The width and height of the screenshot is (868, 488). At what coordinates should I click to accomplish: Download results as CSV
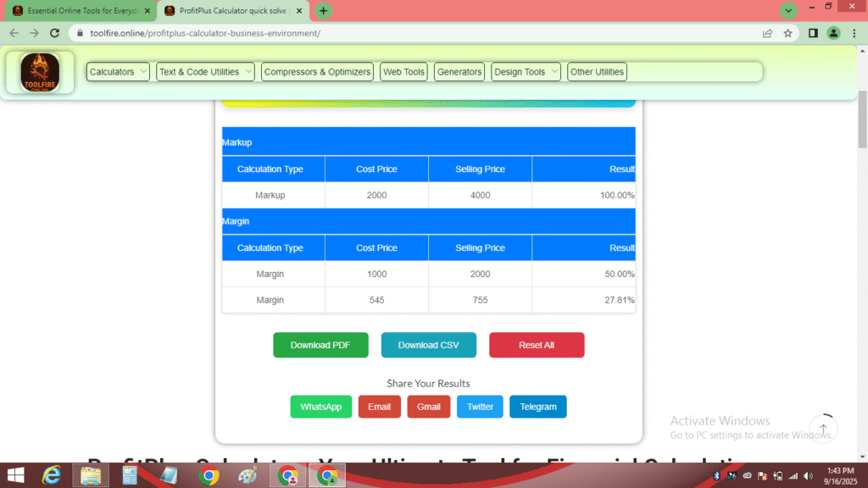click(x=428, y=345)
